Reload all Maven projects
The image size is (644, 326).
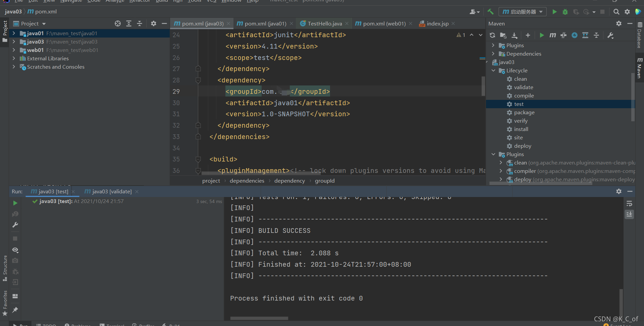point(492,35)
